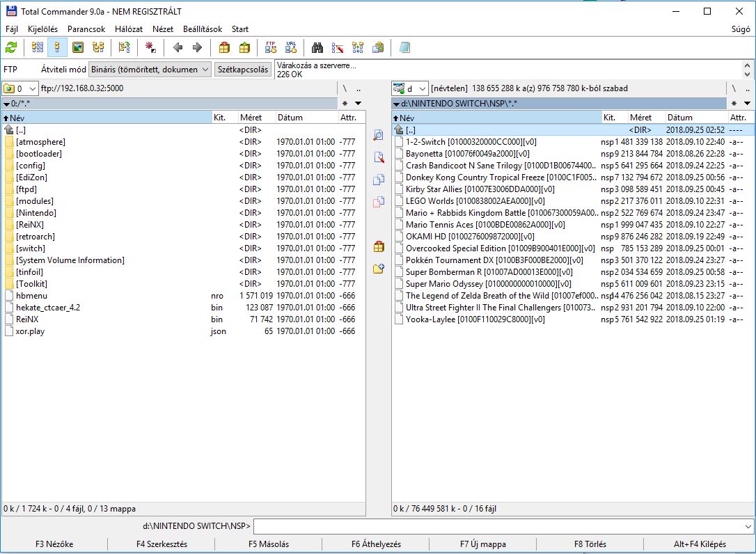Open left panel favorites asterisk button

tap(345, 103)
